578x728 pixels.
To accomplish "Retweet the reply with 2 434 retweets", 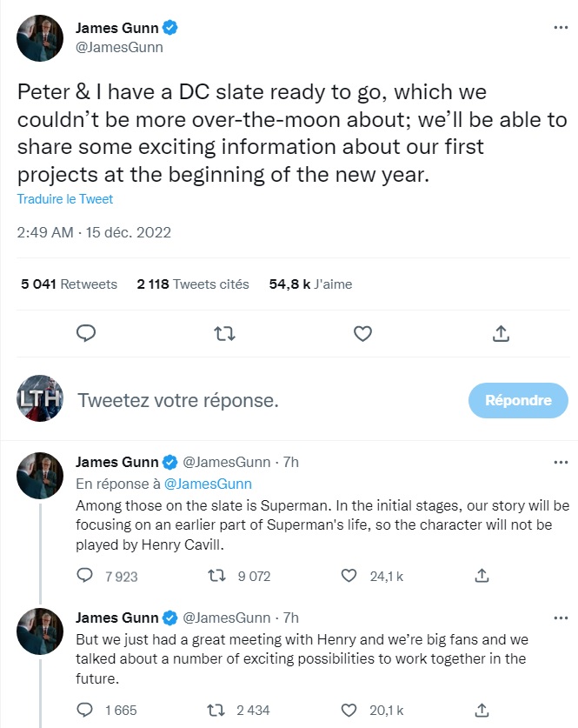I will pyautogui.click(x=216, y=710).
